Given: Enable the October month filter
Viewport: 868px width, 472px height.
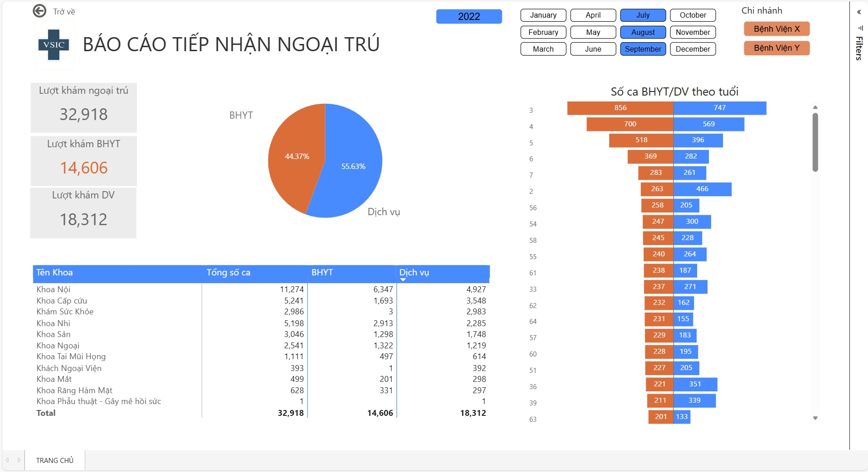Looking at the screenshot, I should pyautogui.click(x=693, y=15).
